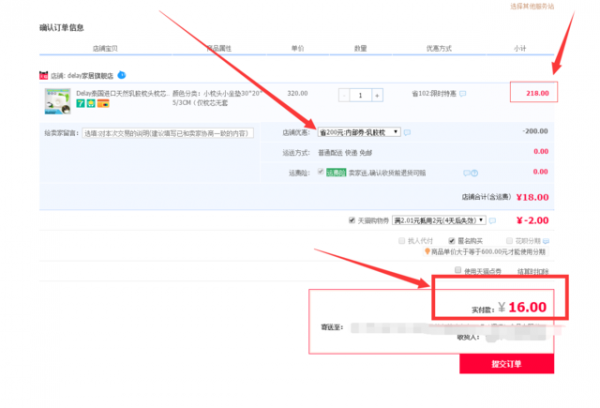The height and width of the screenshot is (408, 600).
Task: Click the 320.00 unit price
Action: pyautogui.click(x=297, y=93)
